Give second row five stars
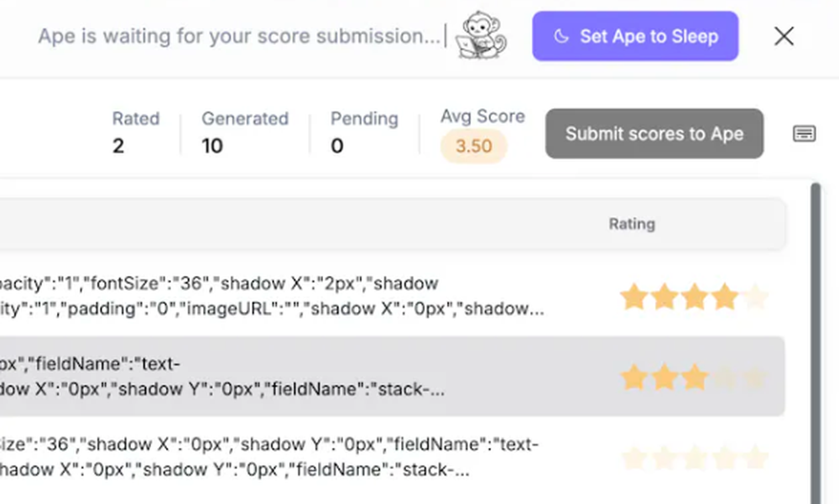The height and width of the screenshot is (504, 839). point(756,377)
